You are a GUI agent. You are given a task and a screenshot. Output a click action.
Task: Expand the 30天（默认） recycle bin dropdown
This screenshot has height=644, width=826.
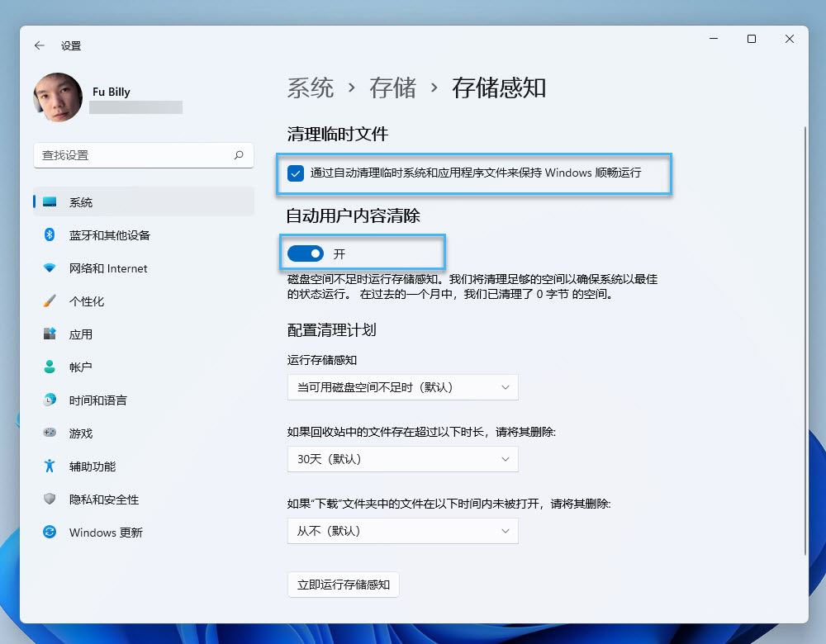tap(402, 459)
